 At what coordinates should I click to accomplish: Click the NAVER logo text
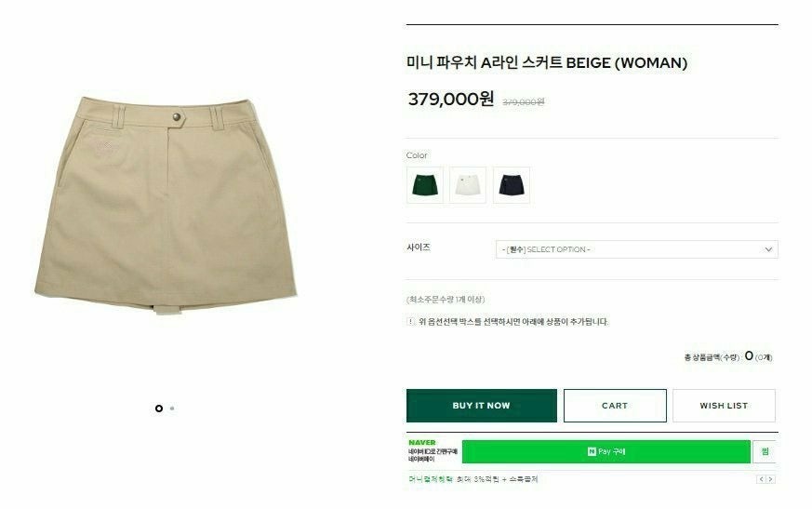pyautogui.click(x=422, y=443)
